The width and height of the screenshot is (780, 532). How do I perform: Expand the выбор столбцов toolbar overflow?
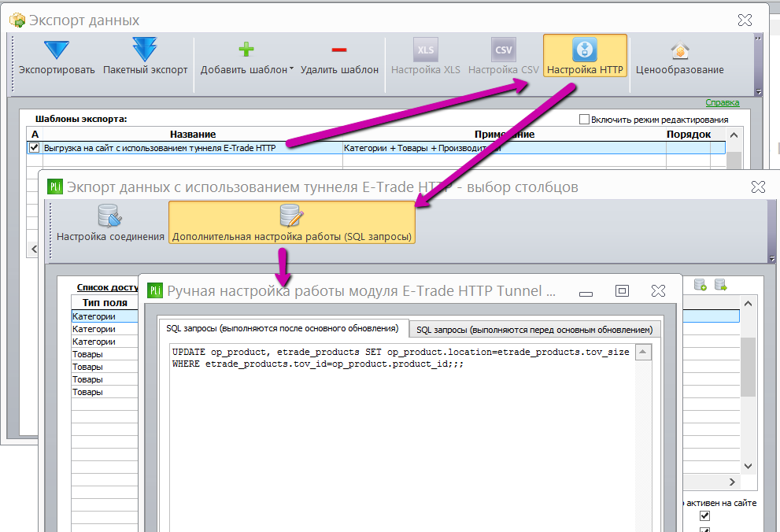[771, 259]
